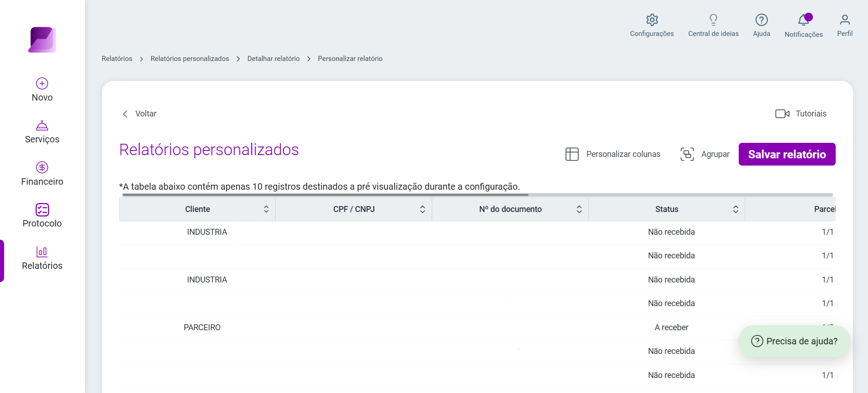Screen dimensions: 868x393
Task: Sort table by Nº do documento arrows
Action: click(x=579, y=209)
